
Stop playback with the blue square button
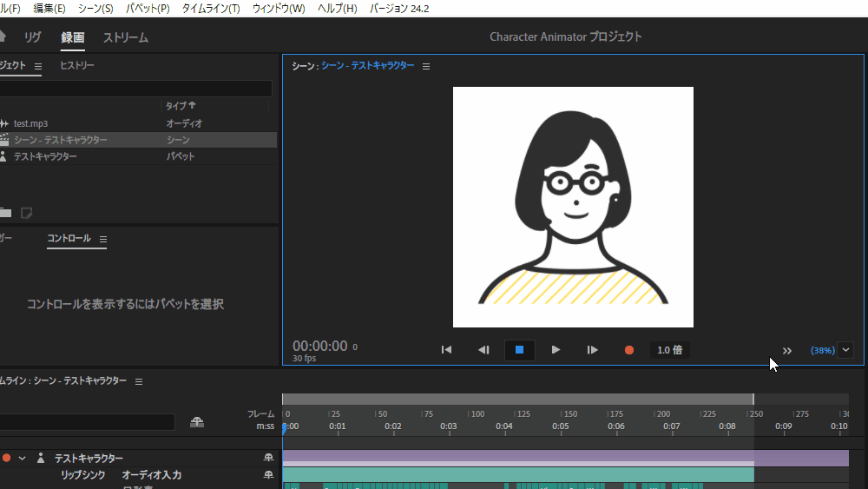tap(519, 350)
